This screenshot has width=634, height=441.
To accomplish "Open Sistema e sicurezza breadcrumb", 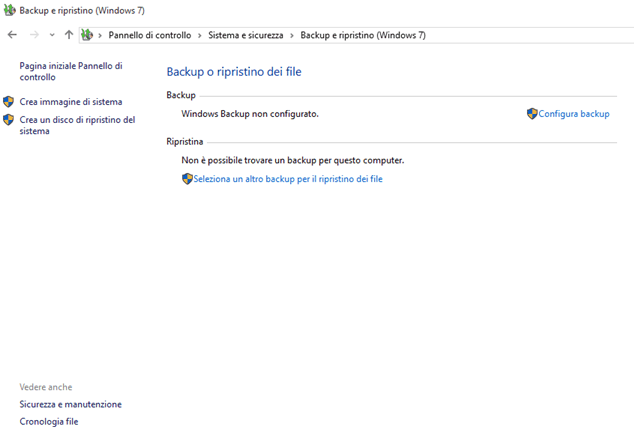I will tap(245, 35).
